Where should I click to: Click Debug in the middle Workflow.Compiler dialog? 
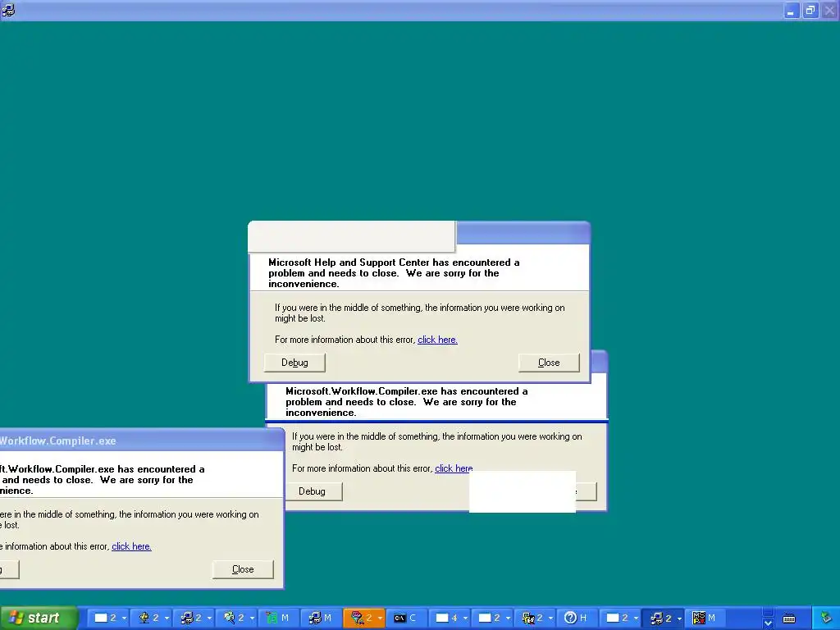coord(312,491)
